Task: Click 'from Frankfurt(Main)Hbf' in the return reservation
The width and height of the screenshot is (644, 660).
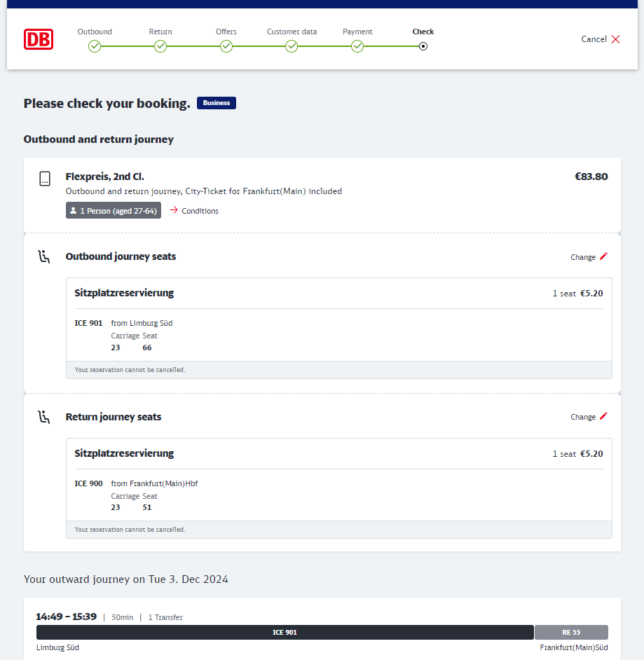Action: (x=154, y=483)
